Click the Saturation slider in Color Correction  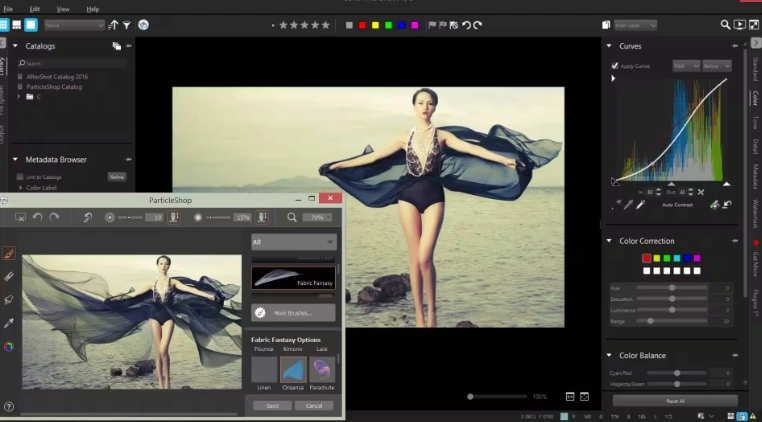[672, 299]
